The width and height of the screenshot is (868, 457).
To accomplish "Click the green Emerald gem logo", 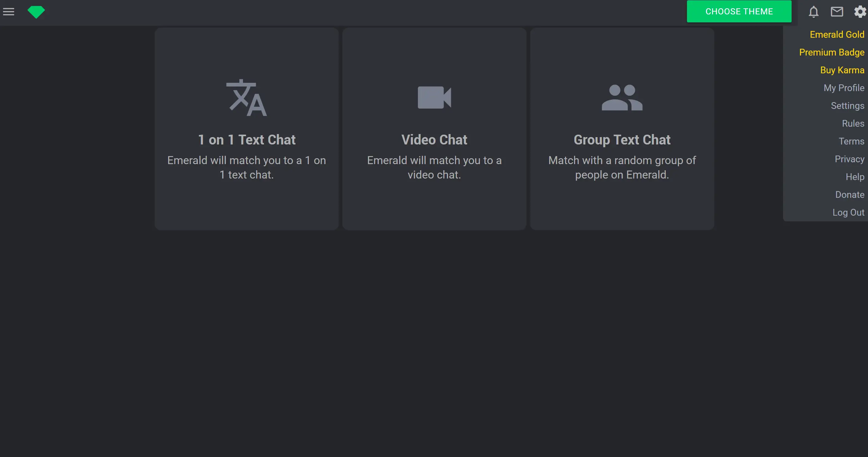I will pyautogui.click(x=36, y=12).
